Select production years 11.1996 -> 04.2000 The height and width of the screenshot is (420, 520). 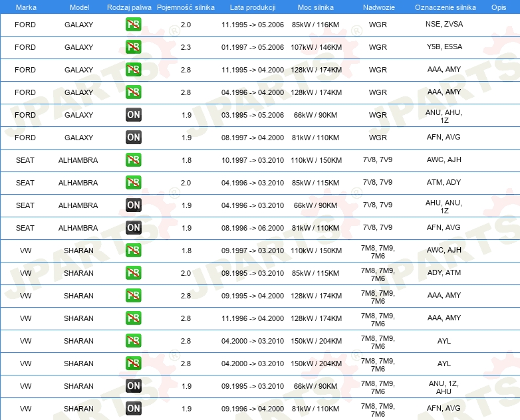tap(253, 318)
